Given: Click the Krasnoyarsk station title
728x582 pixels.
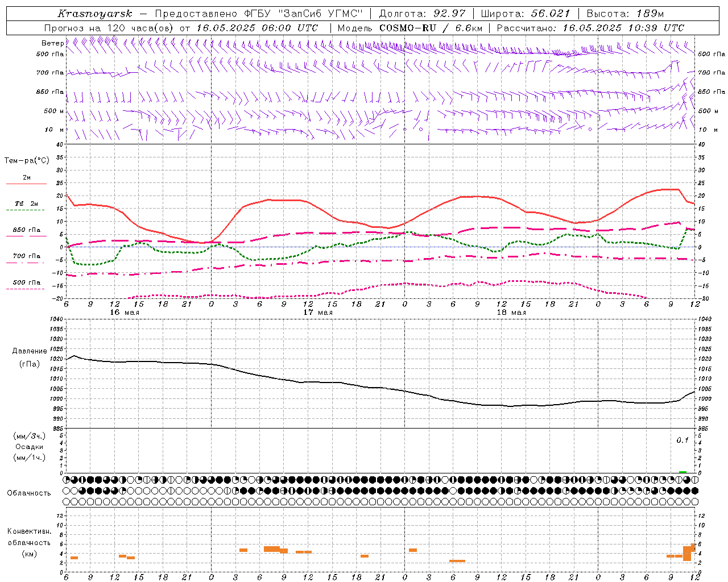Looking at the screenshot, I should (x=95, y=14).
